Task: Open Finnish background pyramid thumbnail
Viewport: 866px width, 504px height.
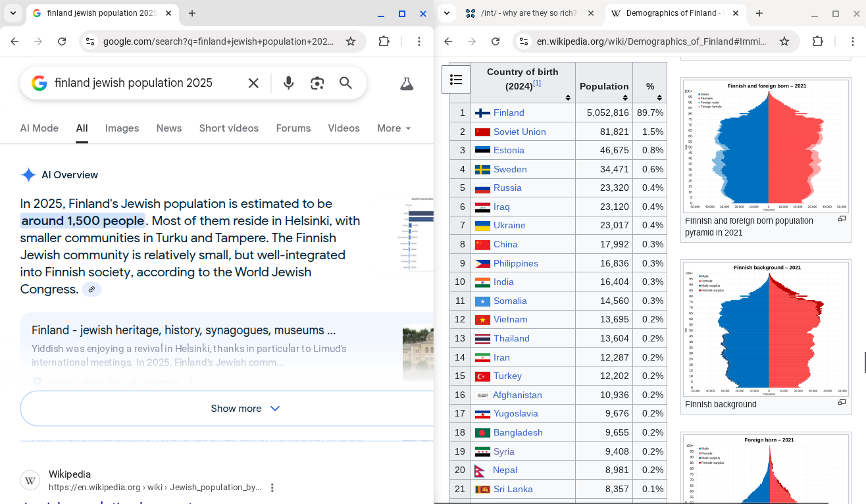Action: pyautogui.click(x=766, y=329)
